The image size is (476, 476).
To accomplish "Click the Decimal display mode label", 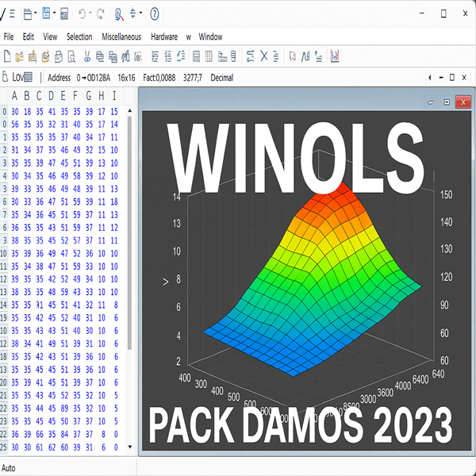I will click(x=222, y=78).
